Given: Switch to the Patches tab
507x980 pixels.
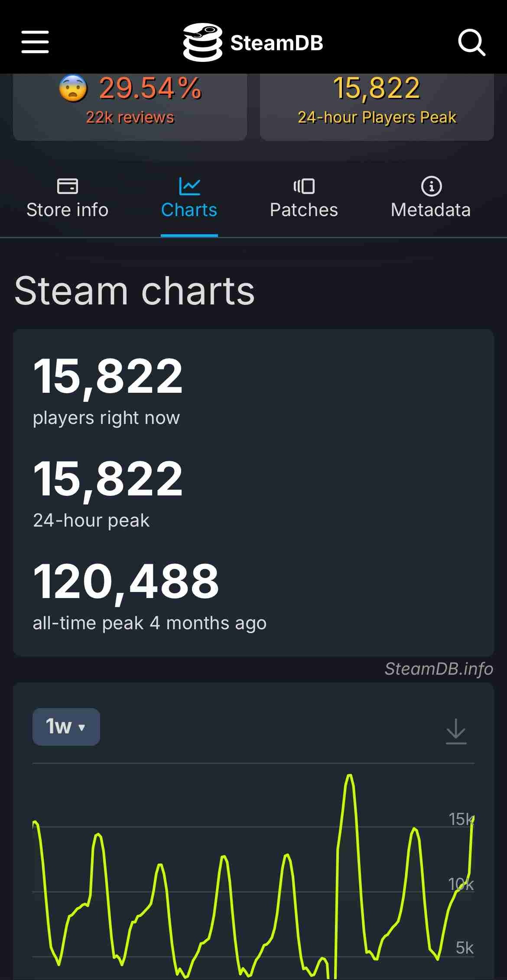Looking at the screenshot, I should click(x=304, y=210).
